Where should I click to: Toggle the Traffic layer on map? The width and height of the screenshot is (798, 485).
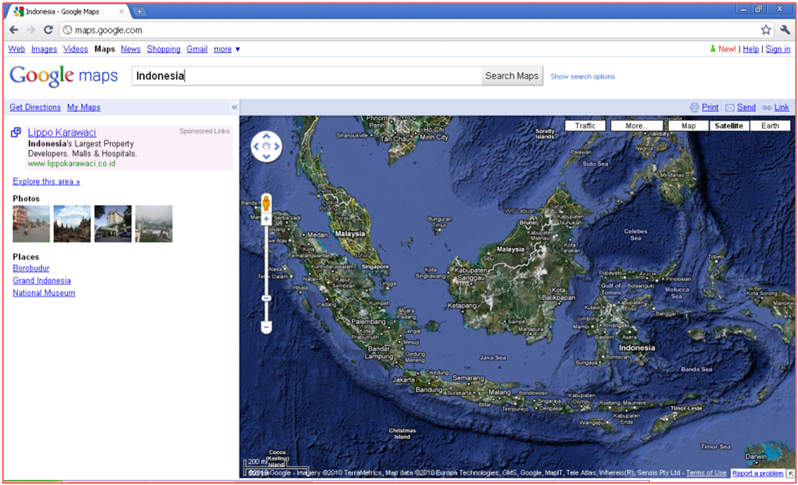pyautogui.click(x=585, y=126)
